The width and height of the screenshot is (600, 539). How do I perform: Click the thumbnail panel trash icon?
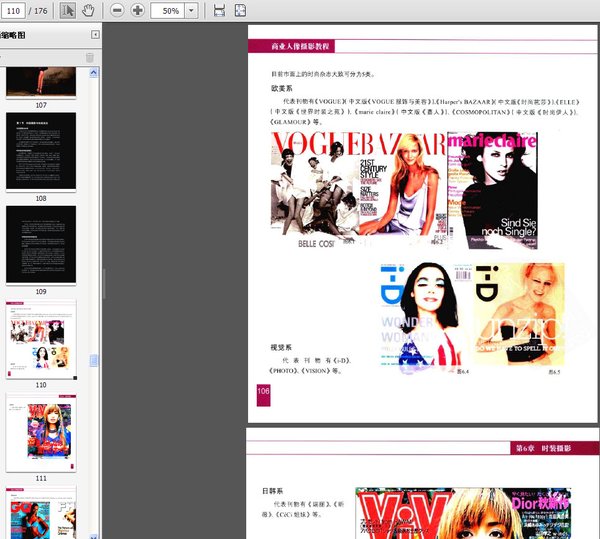coord(90,57)
